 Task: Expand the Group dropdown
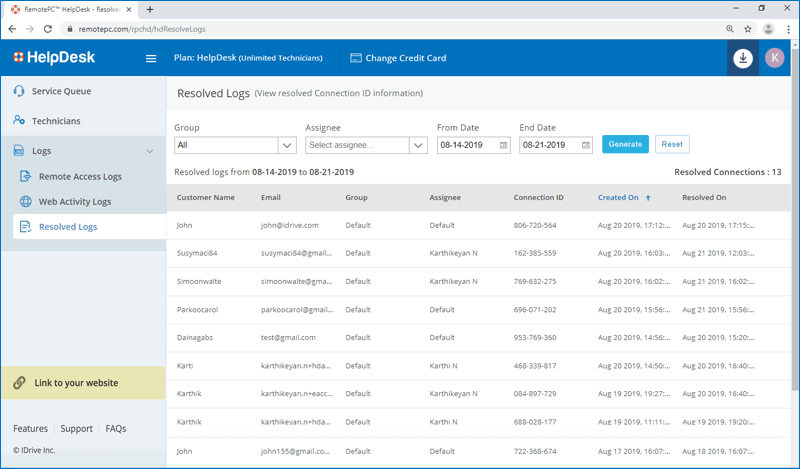click(x=287, y=145)
